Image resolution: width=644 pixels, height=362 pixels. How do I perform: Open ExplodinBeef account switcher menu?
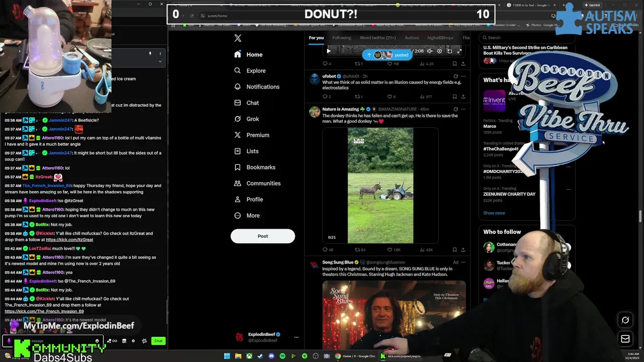(x=296, y=337)
